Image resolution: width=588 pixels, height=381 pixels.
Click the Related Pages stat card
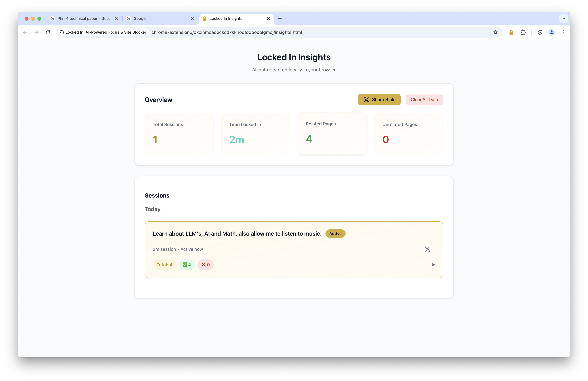pos(332,134)
